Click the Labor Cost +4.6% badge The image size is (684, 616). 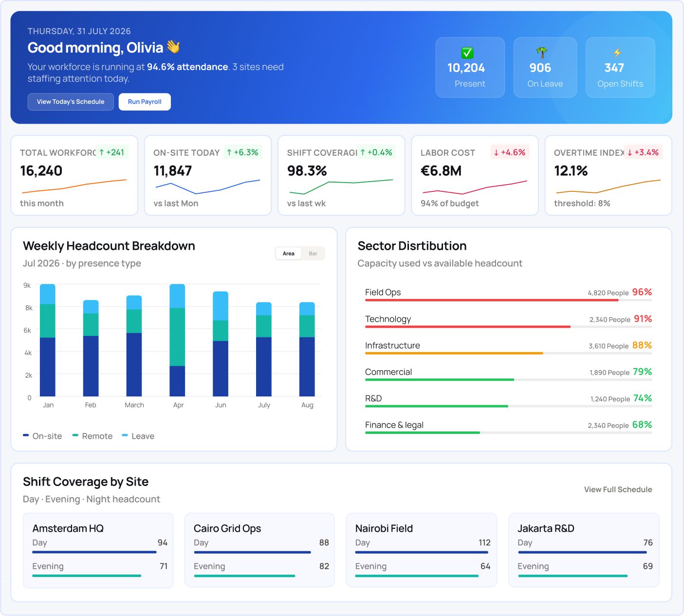tap(510, 152)
